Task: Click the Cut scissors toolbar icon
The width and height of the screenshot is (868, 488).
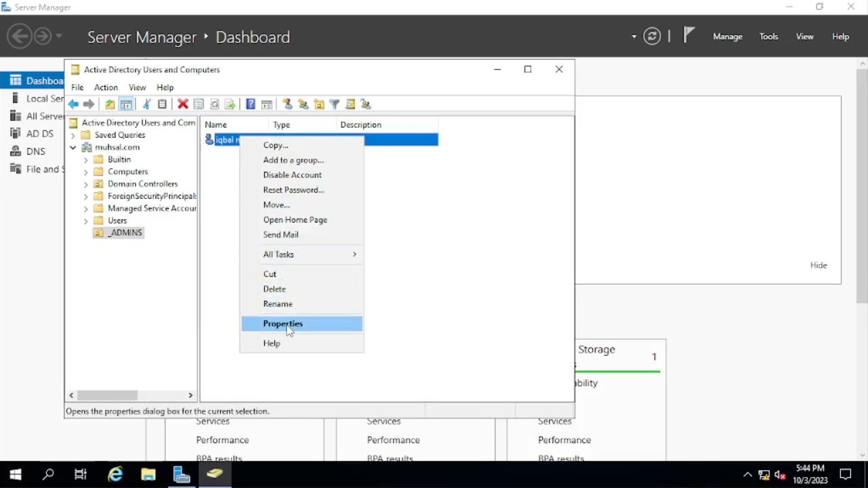Action: pyautogui.click(x=146, y=105)
